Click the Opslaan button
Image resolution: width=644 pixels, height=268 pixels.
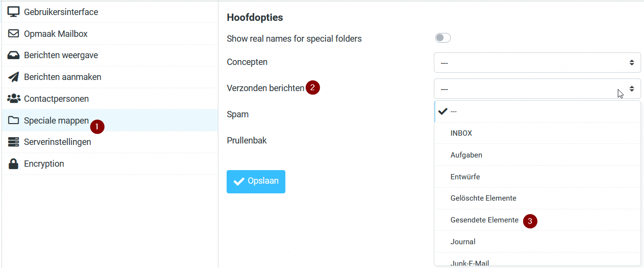(x=256, y=181)
